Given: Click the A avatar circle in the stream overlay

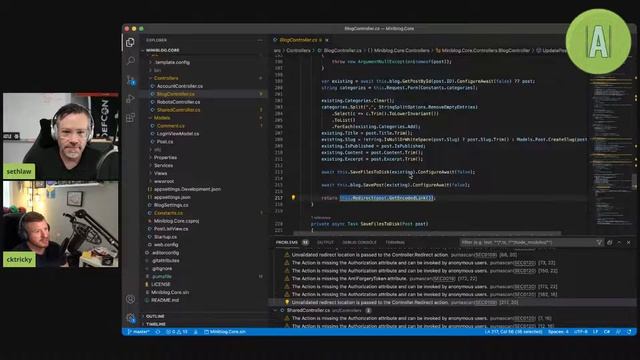Looking at the screenshot, I should tap(598, 42).
